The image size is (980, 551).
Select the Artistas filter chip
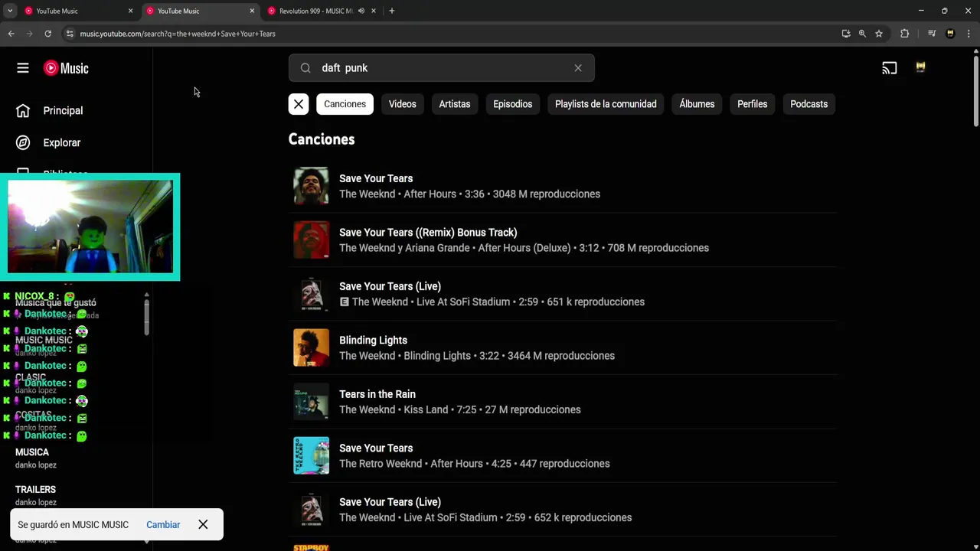coord(455,104)
